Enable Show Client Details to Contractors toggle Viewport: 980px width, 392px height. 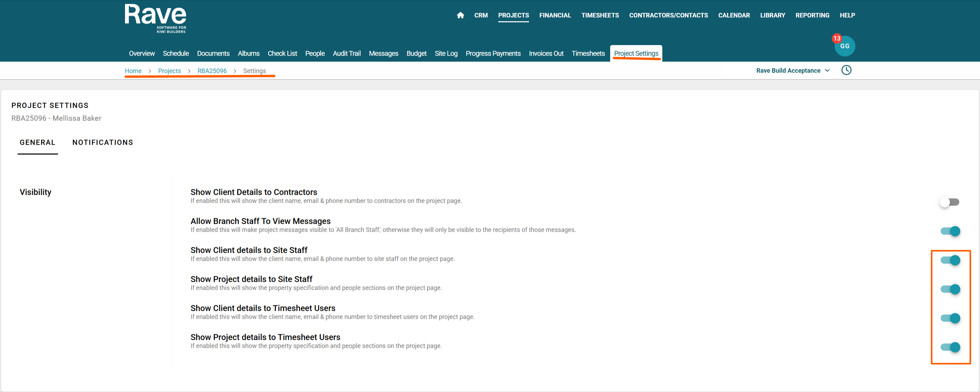(x=950, y=202)
